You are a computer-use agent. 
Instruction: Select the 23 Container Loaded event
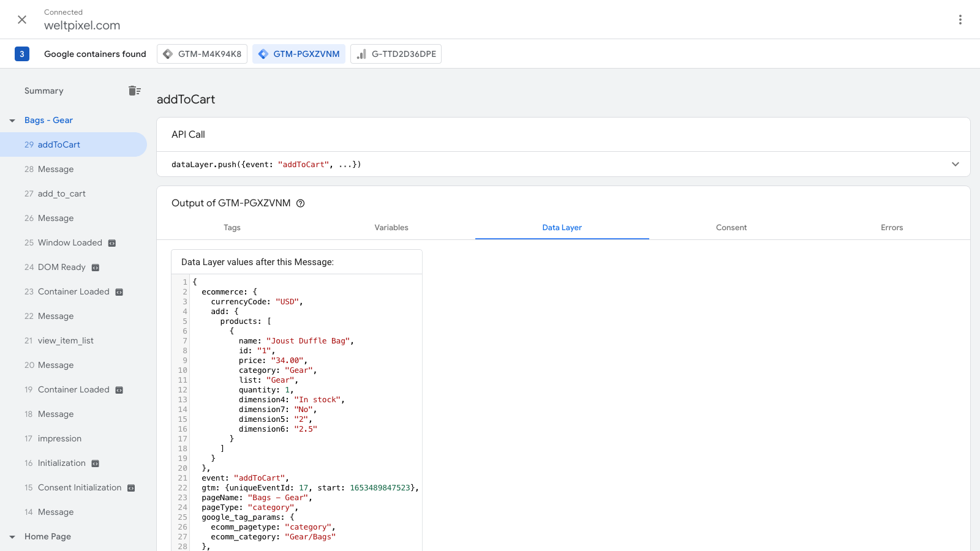click(x=73, y=291)
